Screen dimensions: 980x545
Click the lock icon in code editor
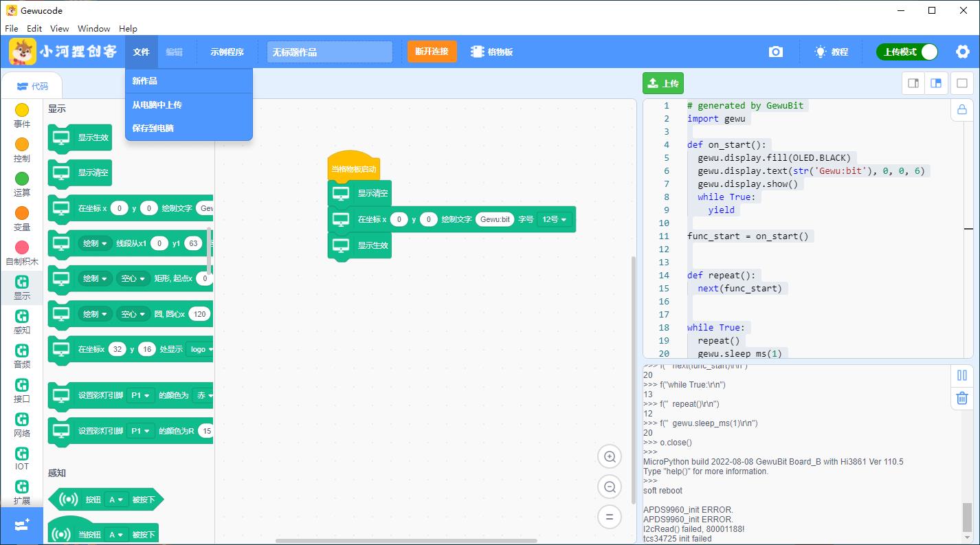[962, 109]
